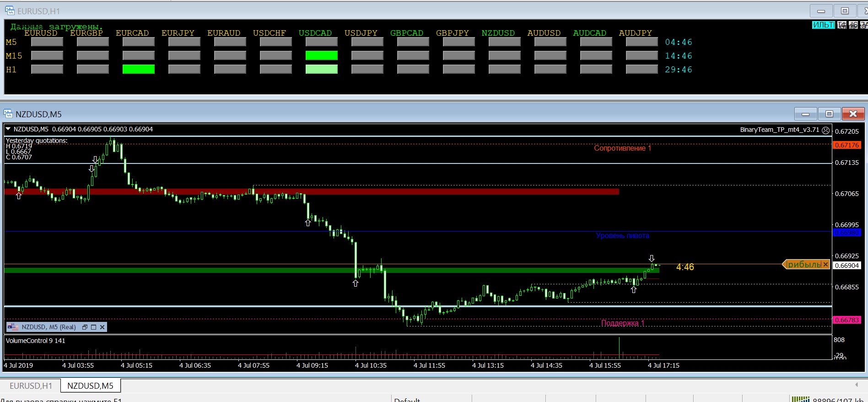
Task: Click the GBPCAD pair heading
Action: (x=407, y=33)
